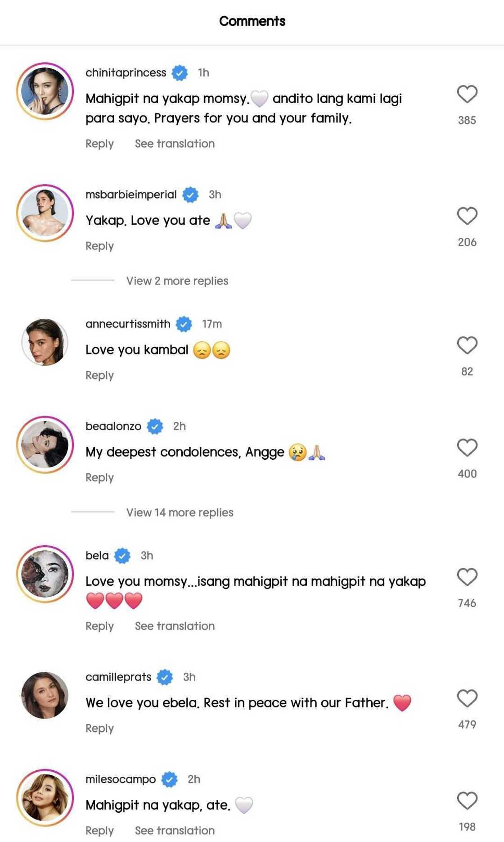Open beaalonzo's profile avatar story
The image size is (504, 842).
click(45, 445)
